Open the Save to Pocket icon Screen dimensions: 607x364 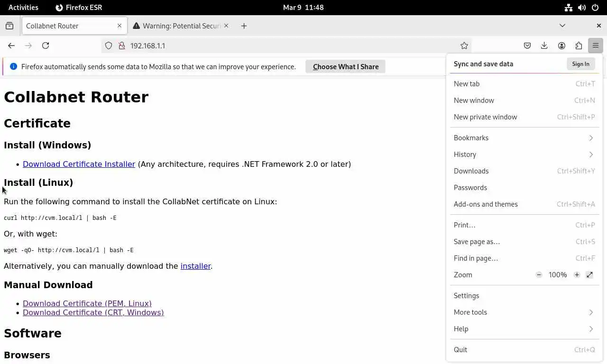tap(527, 45)
